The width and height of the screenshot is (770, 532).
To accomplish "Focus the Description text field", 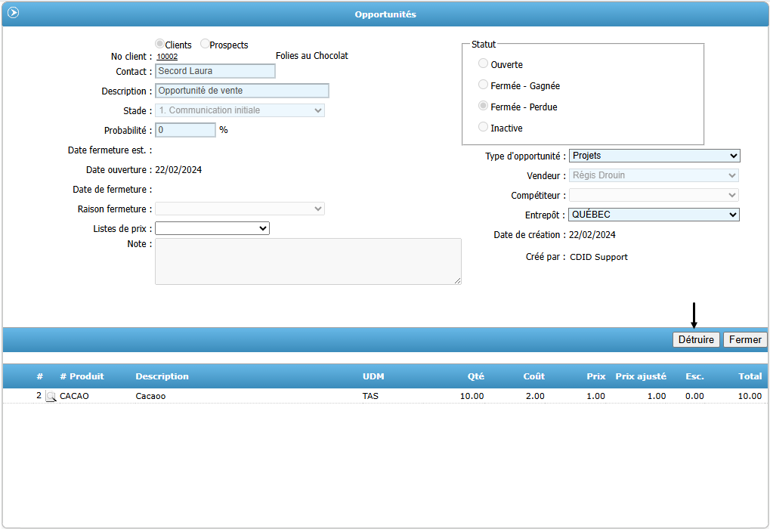I will [x=242, y=91].
